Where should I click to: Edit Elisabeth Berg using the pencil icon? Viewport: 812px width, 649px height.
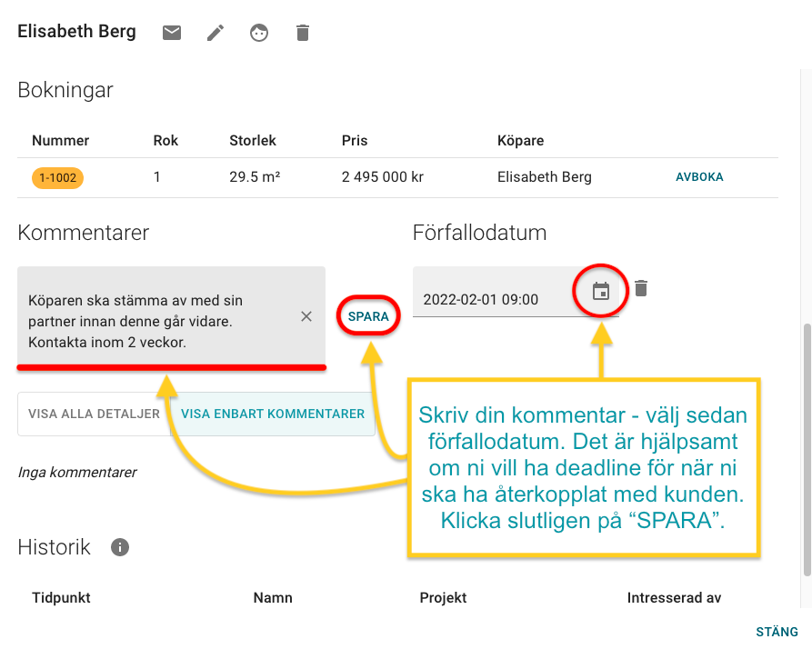click(x=215, y=32)
